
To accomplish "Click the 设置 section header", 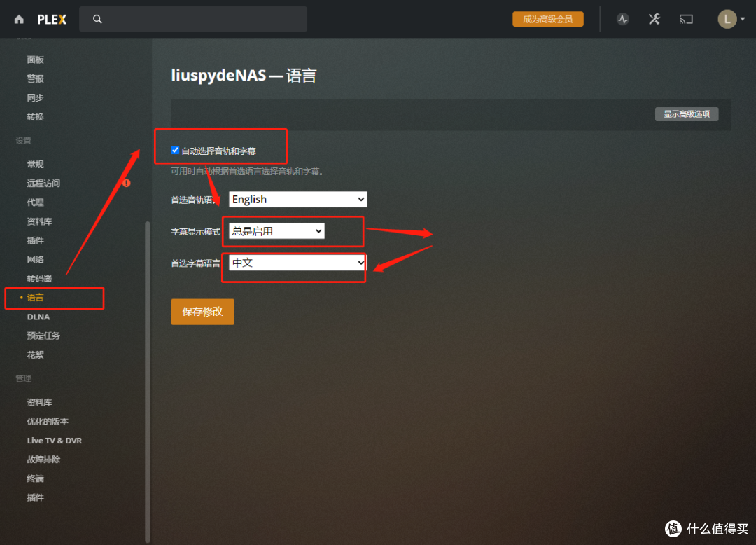I will click(x=24, y=141).
